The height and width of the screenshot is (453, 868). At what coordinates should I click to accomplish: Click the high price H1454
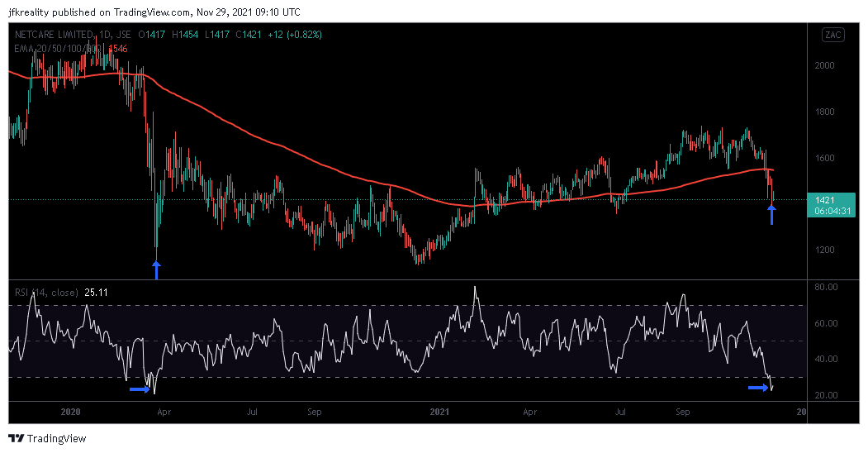point(185,35)
